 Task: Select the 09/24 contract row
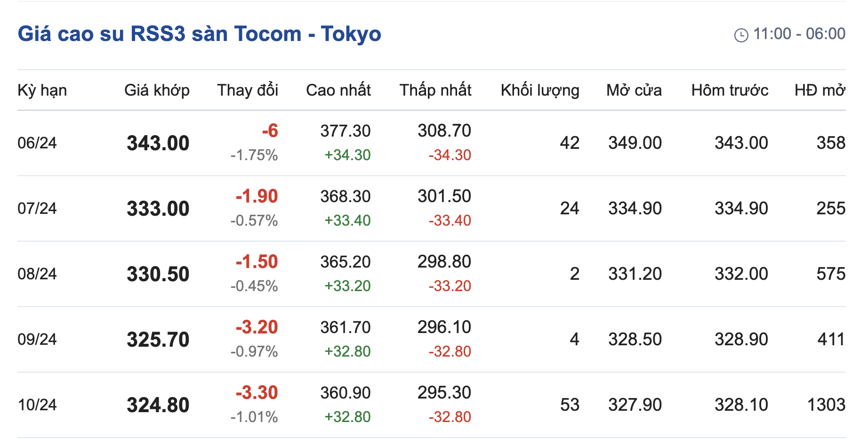[37, 339]
